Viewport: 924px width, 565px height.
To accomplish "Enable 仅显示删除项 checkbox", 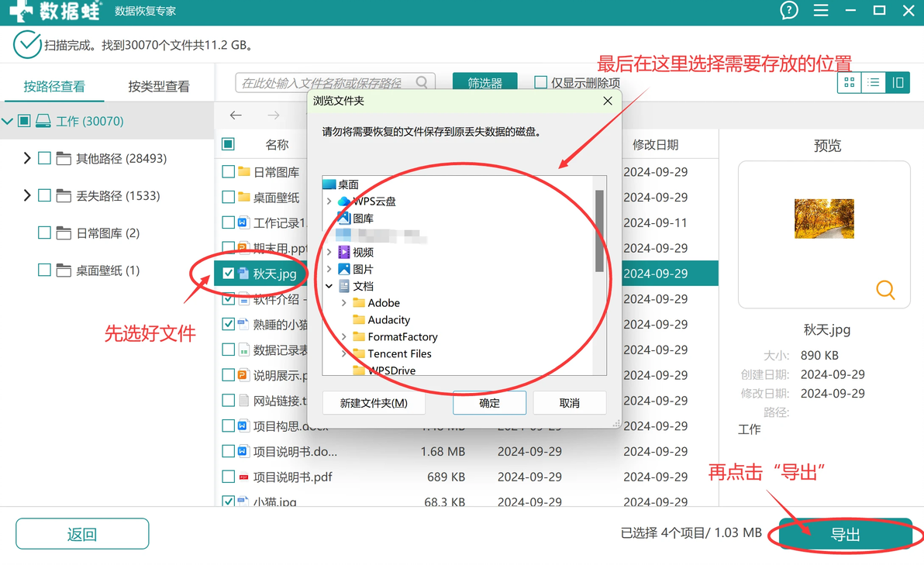I will coord(540,82).
